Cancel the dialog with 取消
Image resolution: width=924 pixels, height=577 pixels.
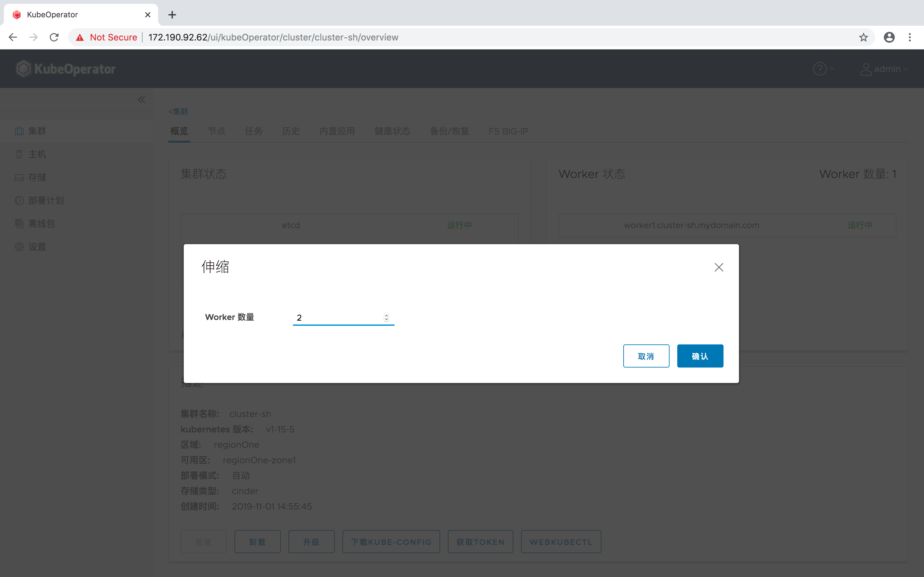coord(646,356)
